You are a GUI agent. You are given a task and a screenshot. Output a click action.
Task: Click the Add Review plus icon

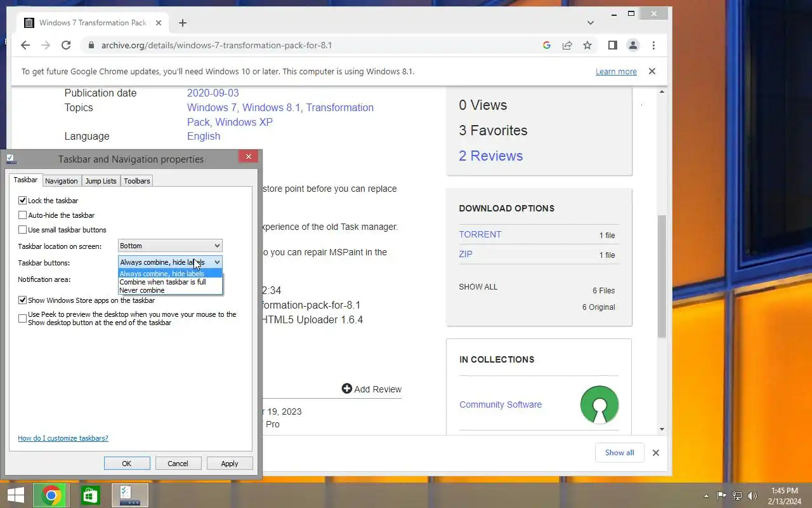(x=346, y=389)
